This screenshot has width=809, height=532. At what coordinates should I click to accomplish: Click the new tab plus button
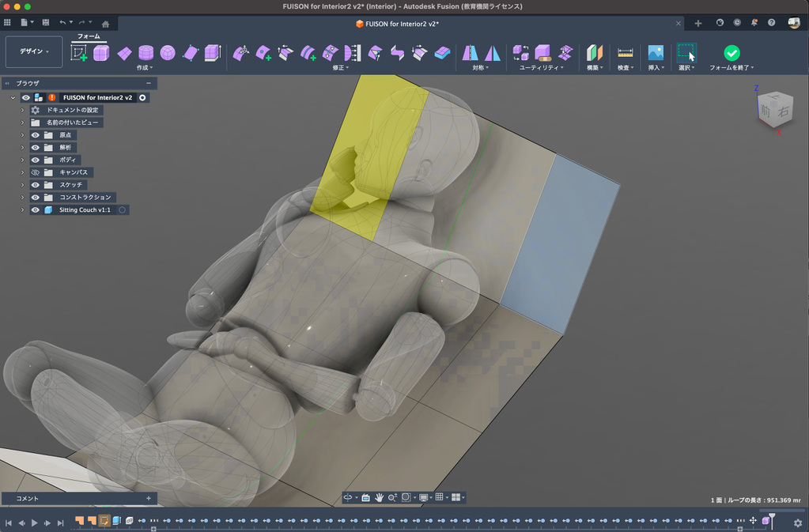click(x=697, y=24)
